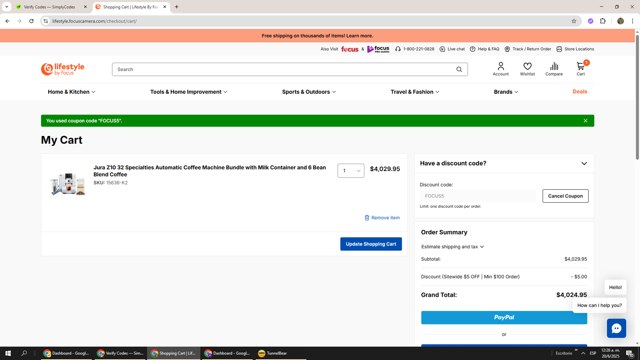Call the 1-800 phone number link
The width and height of the screenshot is (640, 360).
click(415, 49)
